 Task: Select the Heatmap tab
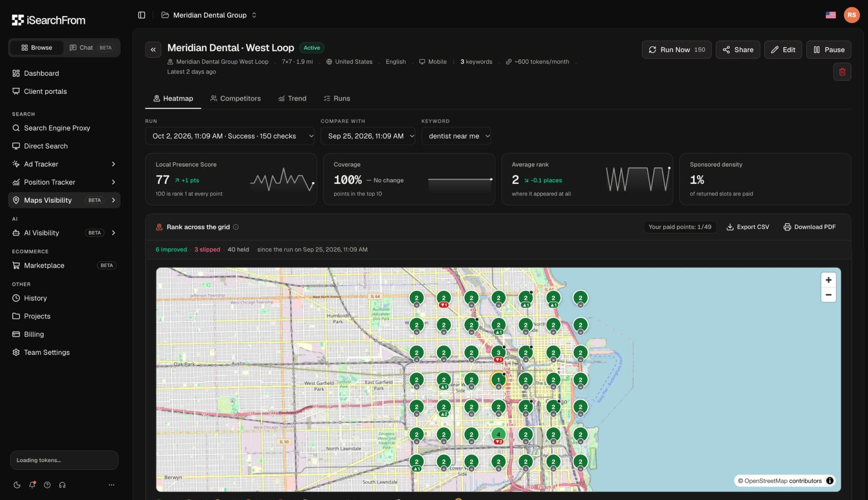(173, 98)
